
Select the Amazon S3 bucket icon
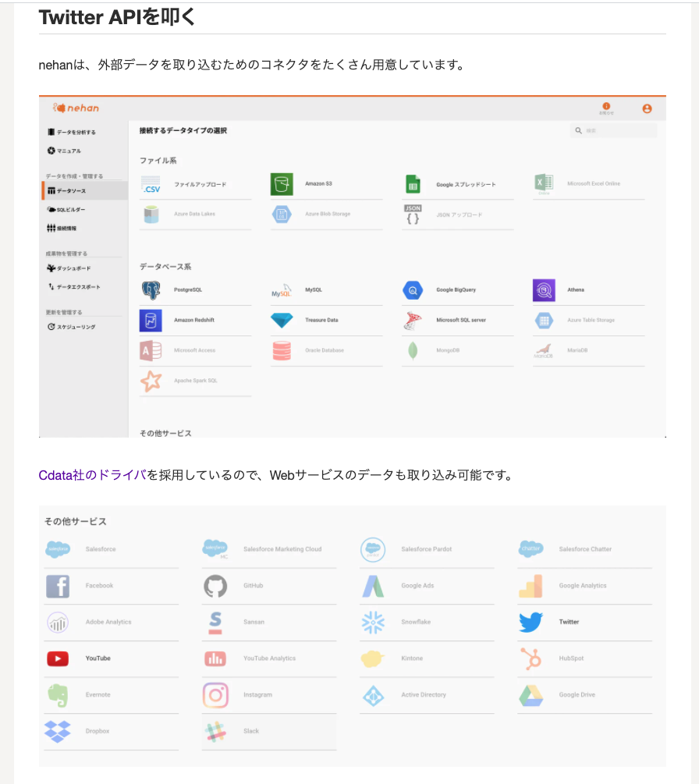[282, 184]
